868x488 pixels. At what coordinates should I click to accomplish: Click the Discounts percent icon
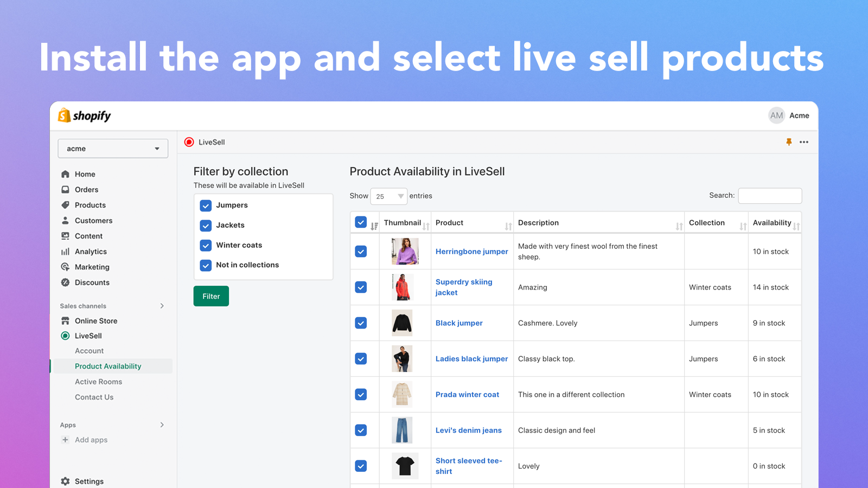pyautogui.click(x=65, y=282)
